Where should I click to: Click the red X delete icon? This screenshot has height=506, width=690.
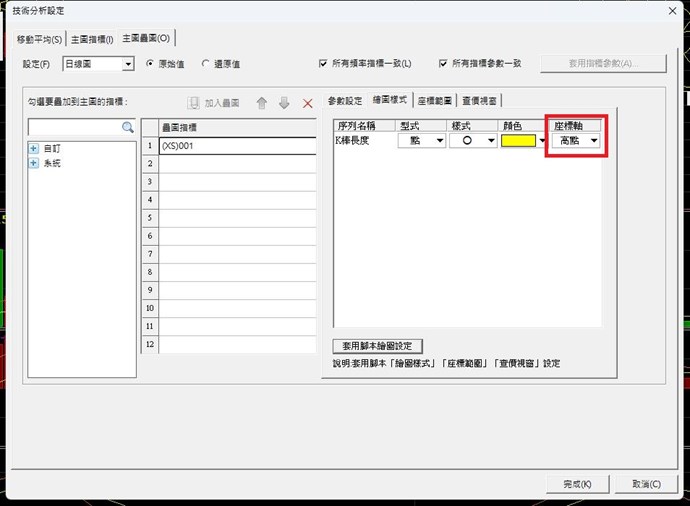308,103
